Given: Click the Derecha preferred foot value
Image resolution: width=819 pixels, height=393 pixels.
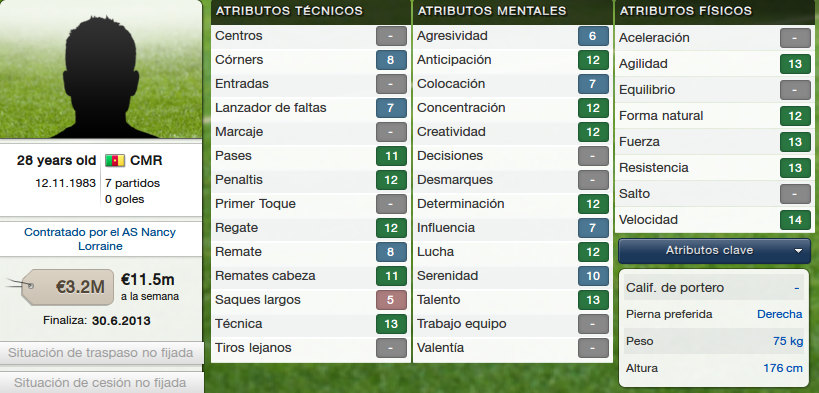Looking at the screenshot, I should point(779,315).
